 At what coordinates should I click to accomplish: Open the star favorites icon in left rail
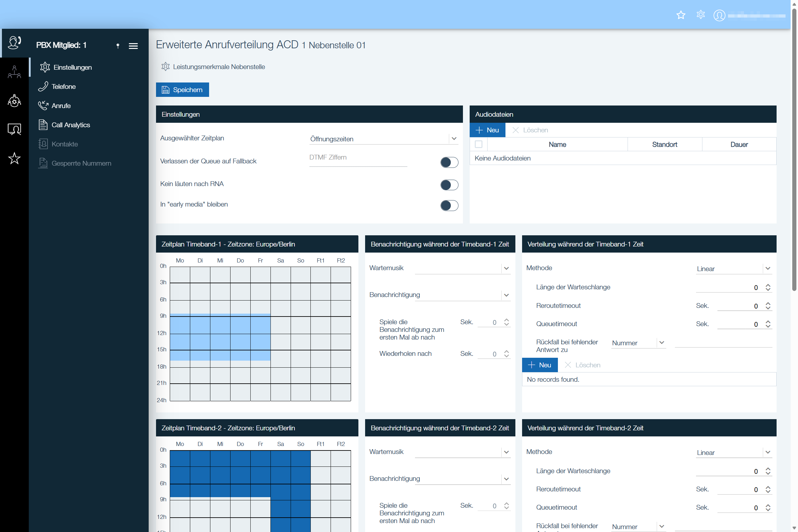(14, 158)
